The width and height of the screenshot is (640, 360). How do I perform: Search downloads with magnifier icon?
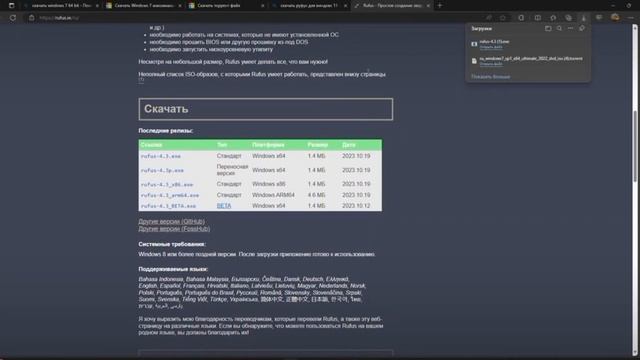(x=559, y=29)
